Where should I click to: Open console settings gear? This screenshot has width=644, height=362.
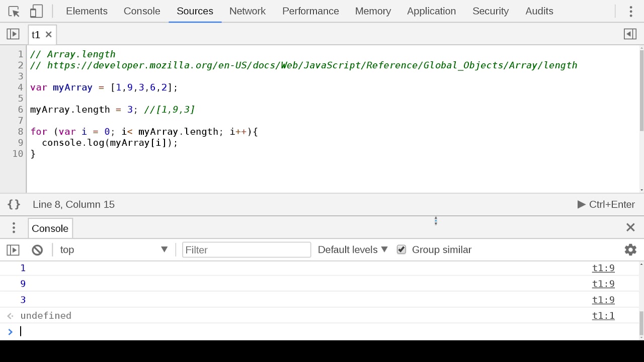pyautogui.click(x=630, y=249)
